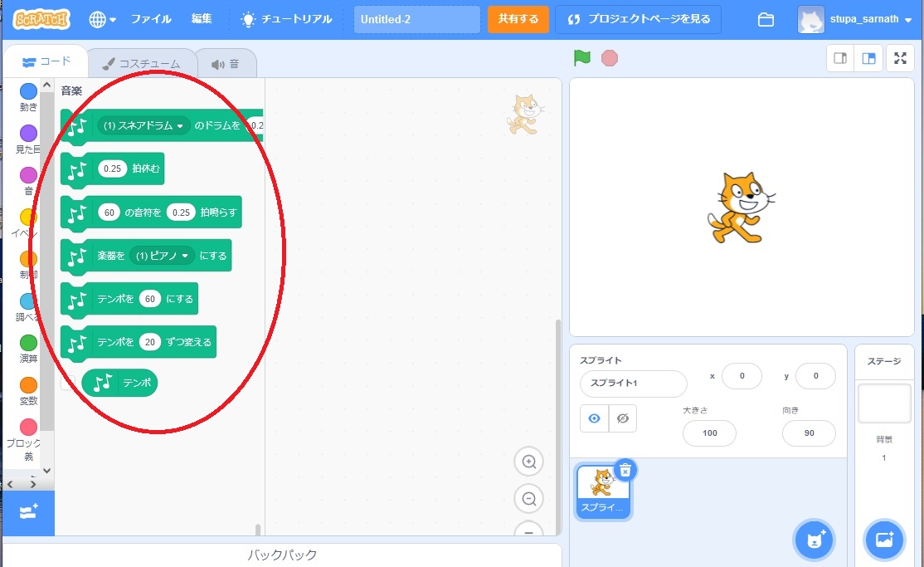Show sprite using the eye icon
The image size is (924, 567).
click(594, 419)
